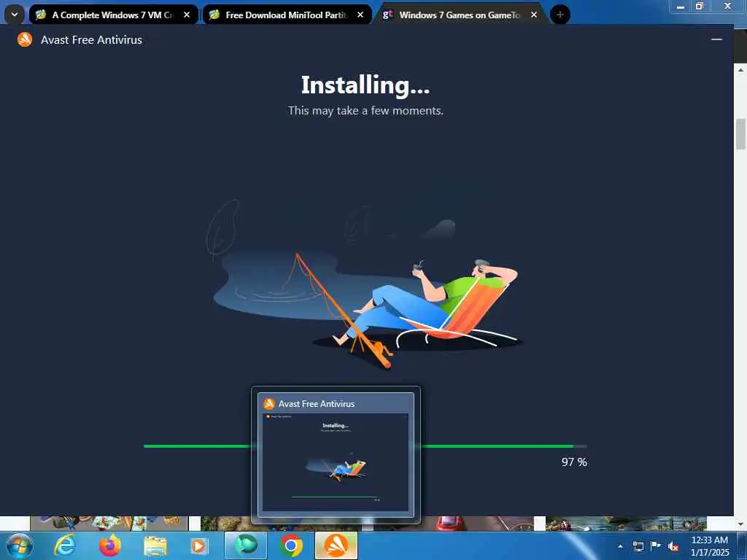Open the Action Center flag icon
747x560 pixels.
[x=656, y=545]
